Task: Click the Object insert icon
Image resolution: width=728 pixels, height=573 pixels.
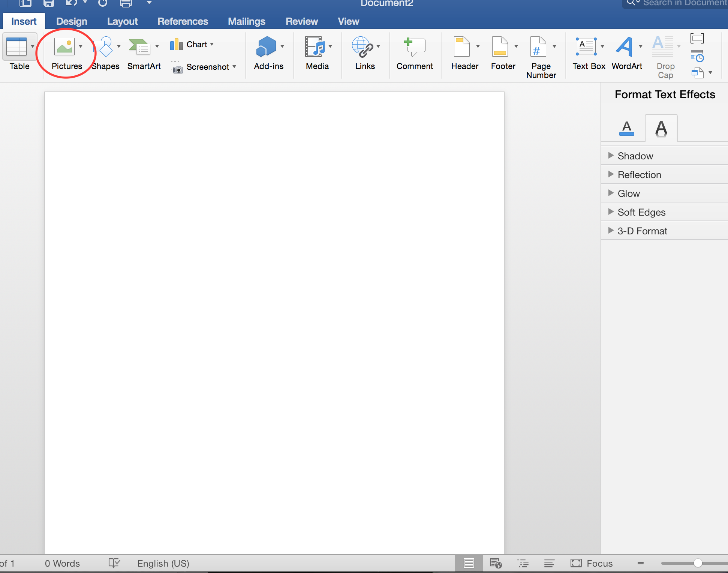Action: tap(697, 73)
